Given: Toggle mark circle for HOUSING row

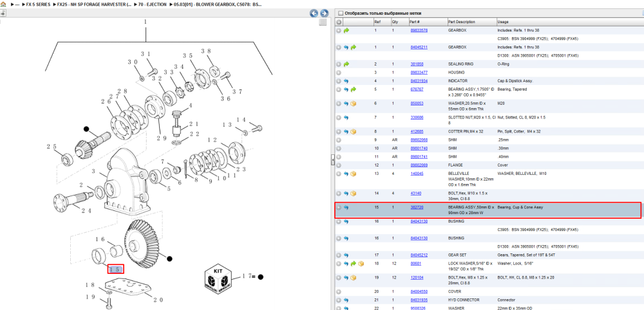Looking at the screenshot, I should coord(339,73).
